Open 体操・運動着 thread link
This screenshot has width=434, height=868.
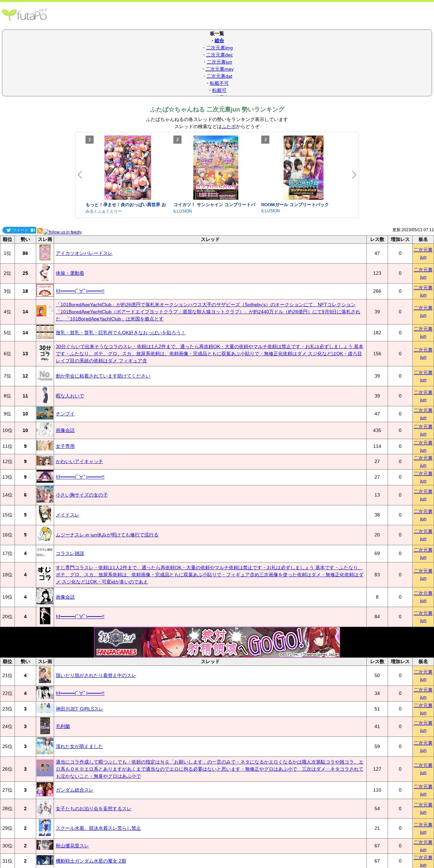click(70, 273)
